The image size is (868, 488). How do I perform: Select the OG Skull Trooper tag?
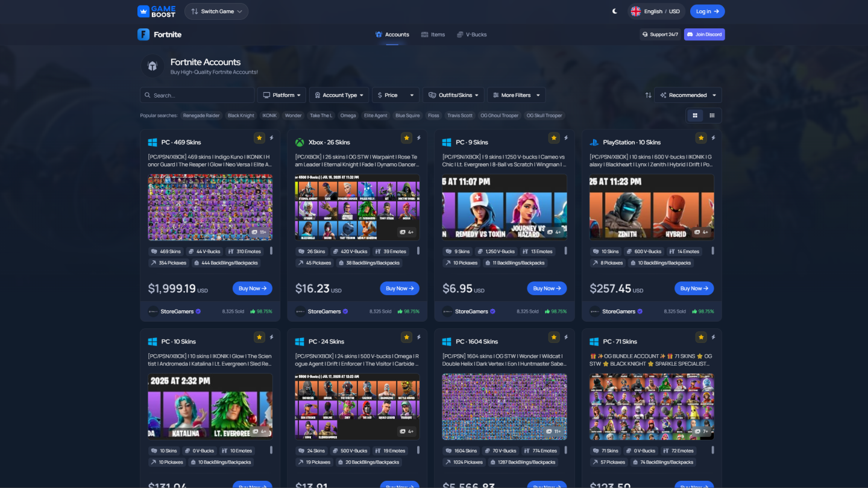[546, 116]
